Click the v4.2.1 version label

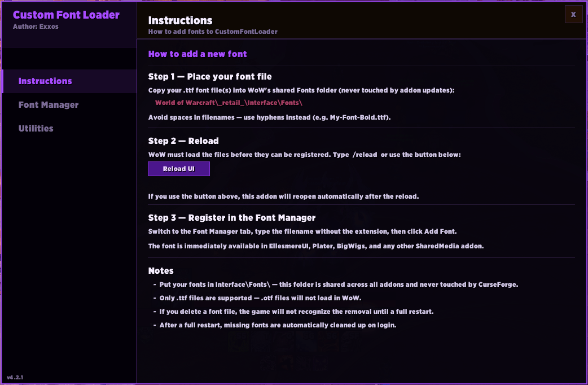pos(15,377)
